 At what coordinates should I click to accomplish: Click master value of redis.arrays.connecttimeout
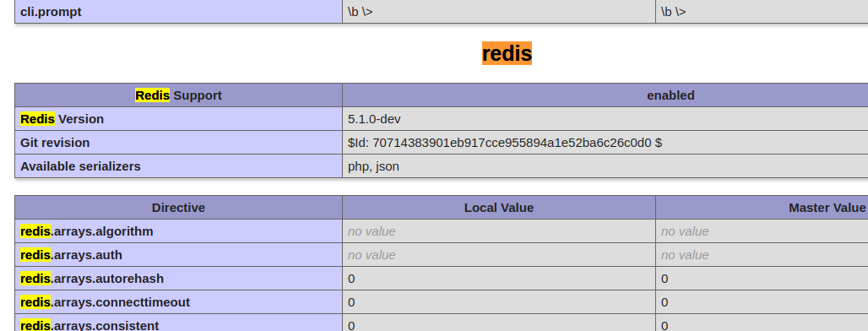pos(762,302)
